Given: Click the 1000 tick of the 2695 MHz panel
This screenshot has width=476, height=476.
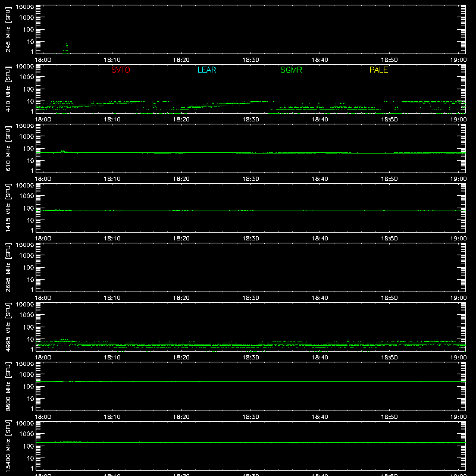Looking at the screenshot, I should pyautogui.click(x=27, y=256).
